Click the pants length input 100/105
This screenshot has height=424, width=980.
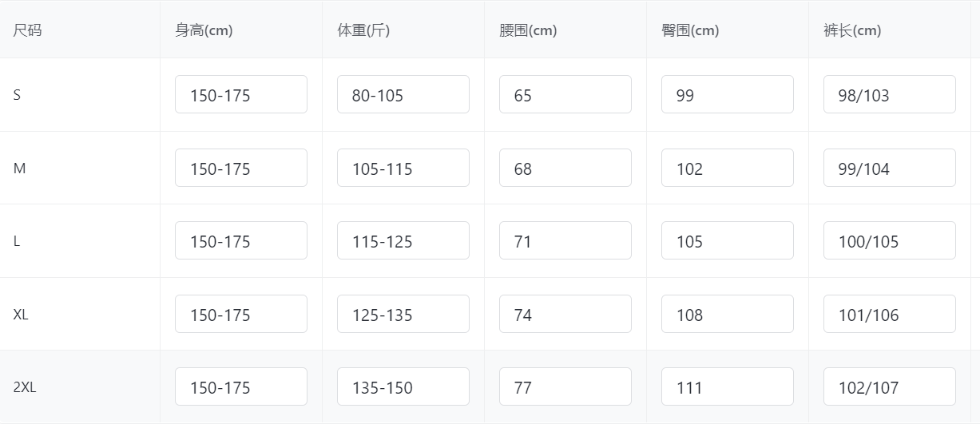click(889, 241)
